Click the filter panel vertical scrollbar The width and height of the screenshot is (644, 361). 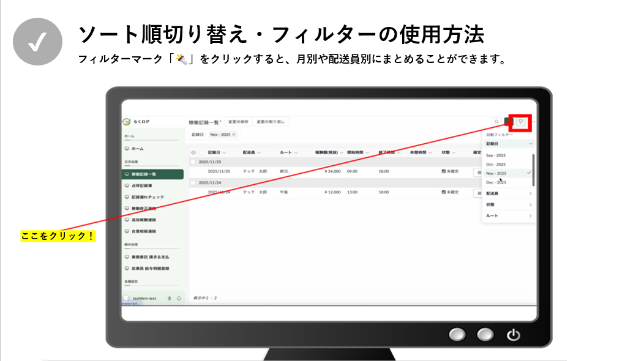533,171
